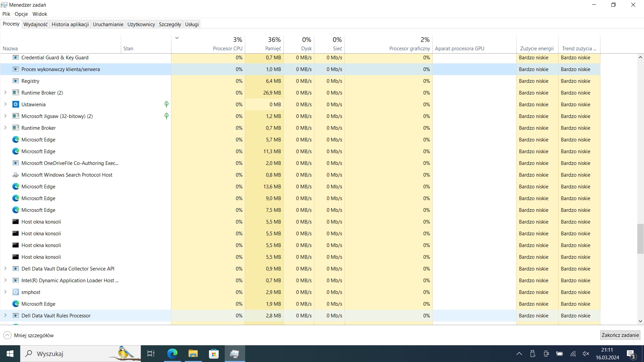Click the Task View taskbar icon
This screenshot has height=362, width=644.
click(151, 354)
